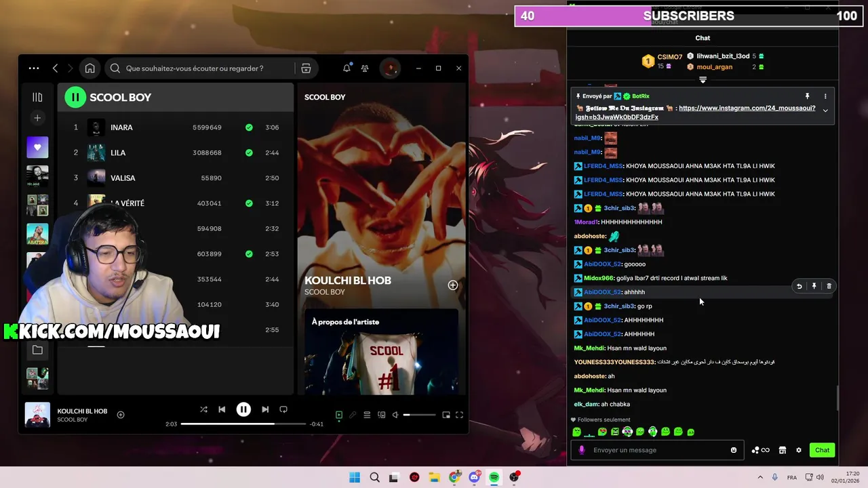The height and width of the screenshot is (488, 868).
Task: Click the now playing album cover thumbnail
Action: point(37,415)
